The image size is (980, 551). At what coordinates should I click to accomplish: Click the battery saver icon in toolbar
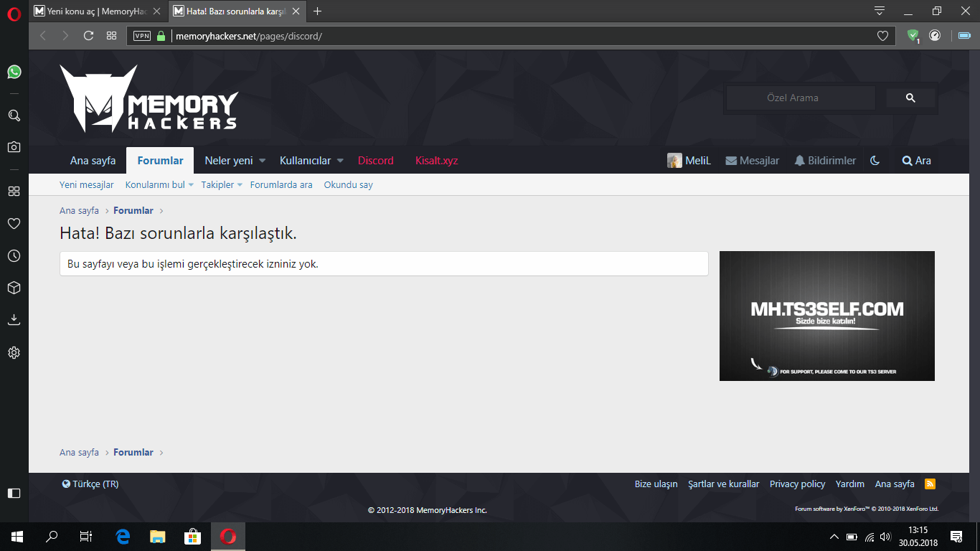pyautogui.click(x=964, y=35)
